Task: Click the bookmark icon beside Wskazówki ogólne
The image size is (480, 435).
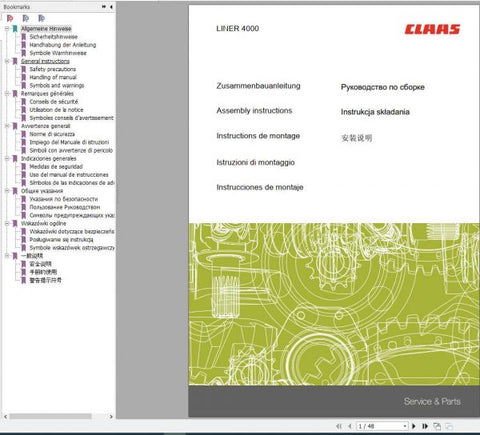Action: point(15,223)
